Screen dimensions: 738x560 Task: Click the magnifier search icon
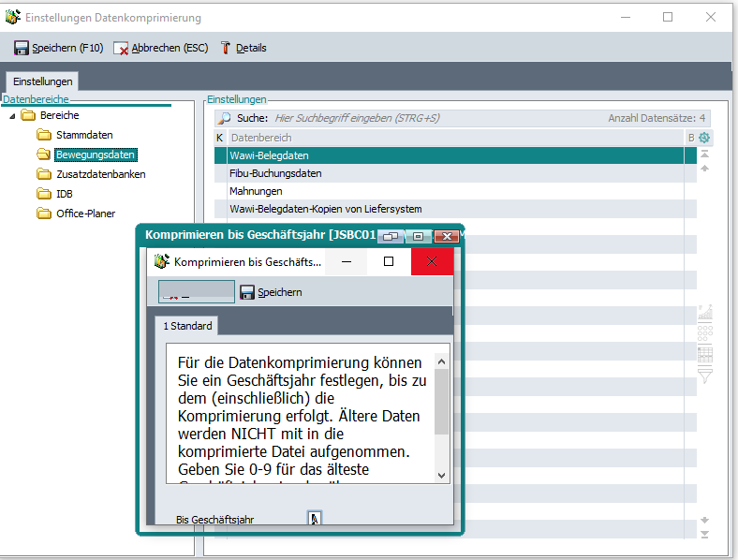(224, 118)
